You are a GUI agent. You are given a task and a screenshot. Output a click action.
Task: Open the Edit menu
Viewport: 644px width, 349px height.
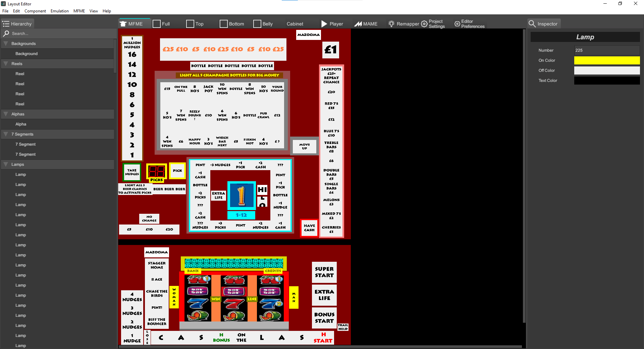point(16,11)
